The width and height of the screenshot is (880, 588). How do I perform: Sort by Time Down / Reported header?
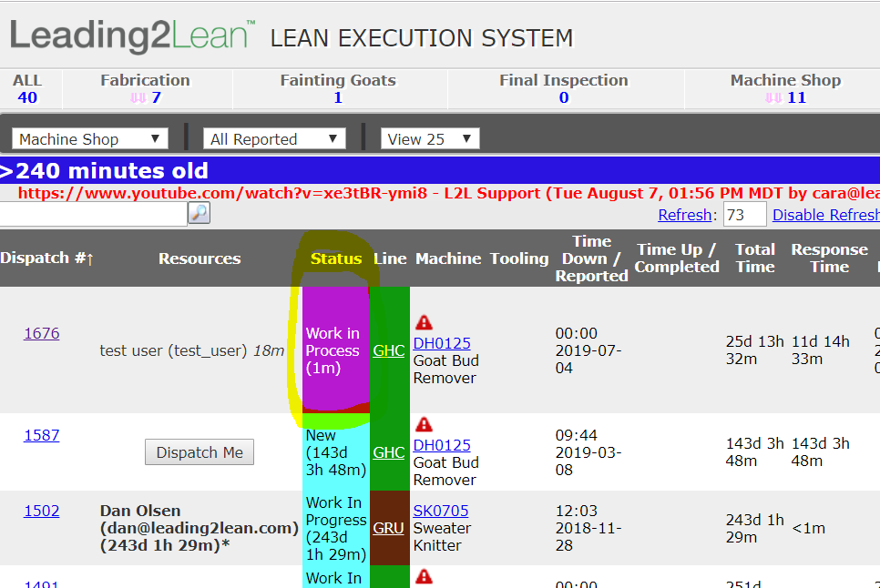point(591,259)
